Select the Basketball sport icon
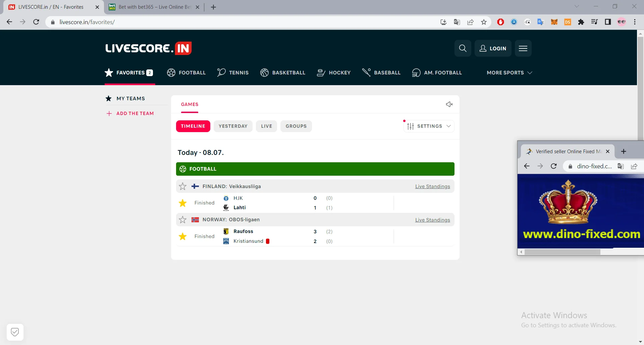Screen dimensions: 644x345 [x=264, y=72]
